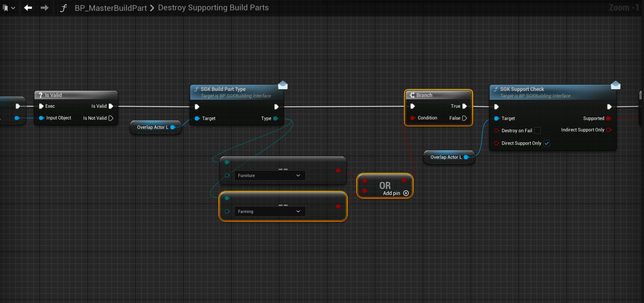Image resolution: width=644 pixels, height=303 pixels.
Task: Click the Supported output pin on SGK Support Check
Action: (x=608, y=118)
